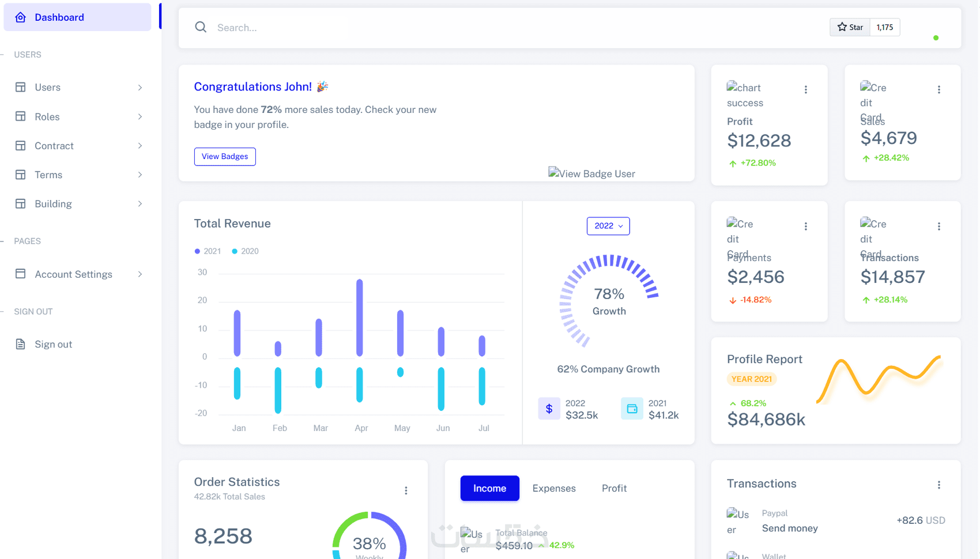
Task: Expand the Roles submenu chevron
Action: pyautogui.click(x=140, y=116)
